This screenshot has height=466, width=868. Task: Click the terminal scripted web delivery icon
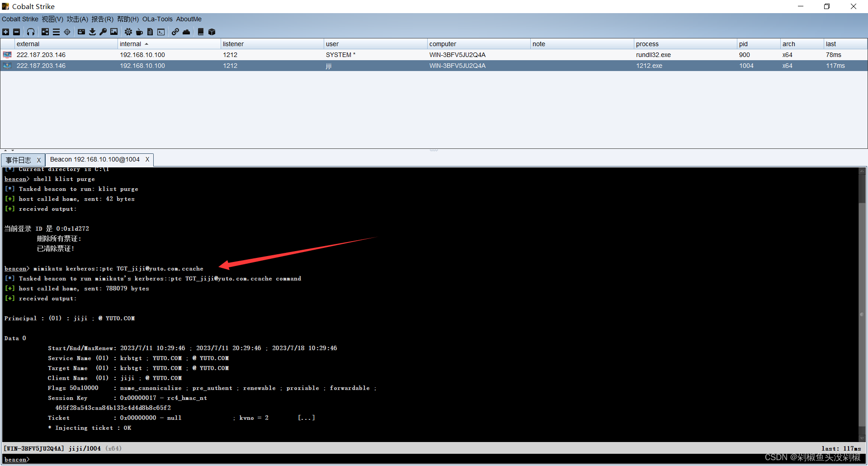(161, 32)
